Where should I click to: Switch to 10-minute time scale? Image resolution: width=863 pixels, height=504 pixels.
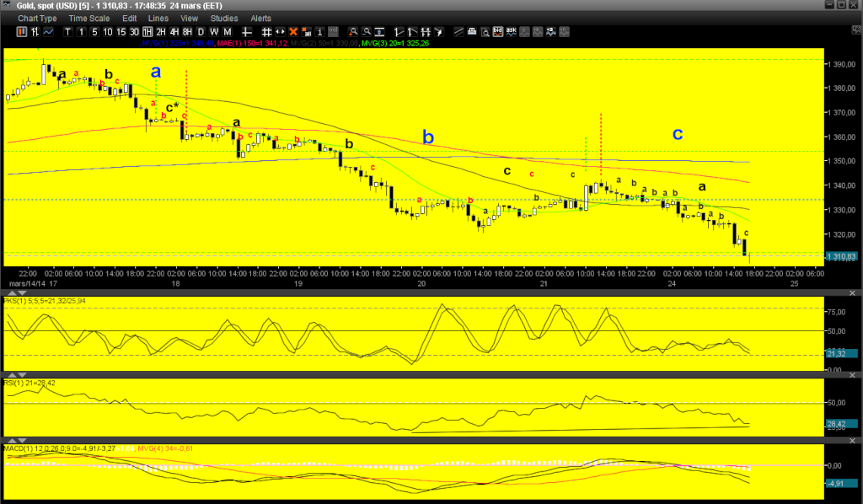108,32
